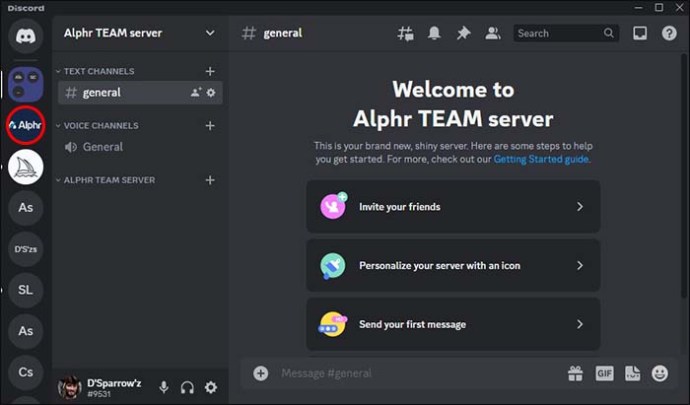Mute the microphone
The image size is (690, 405).
coord(163,387)
